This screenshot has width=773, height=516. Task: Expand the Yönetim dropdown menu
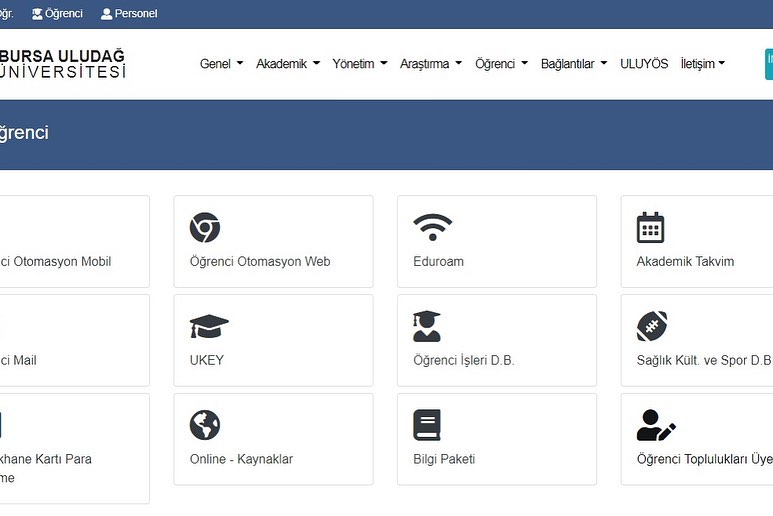click(x=360, y=64)
